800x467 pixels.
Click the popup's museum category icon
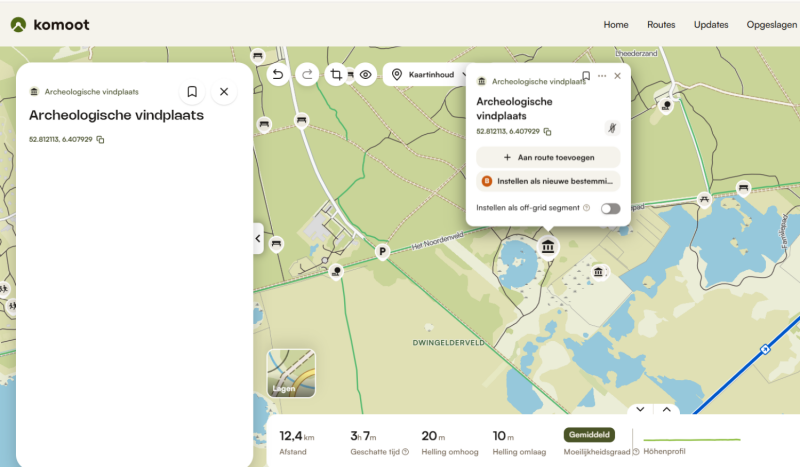(481, 82)
